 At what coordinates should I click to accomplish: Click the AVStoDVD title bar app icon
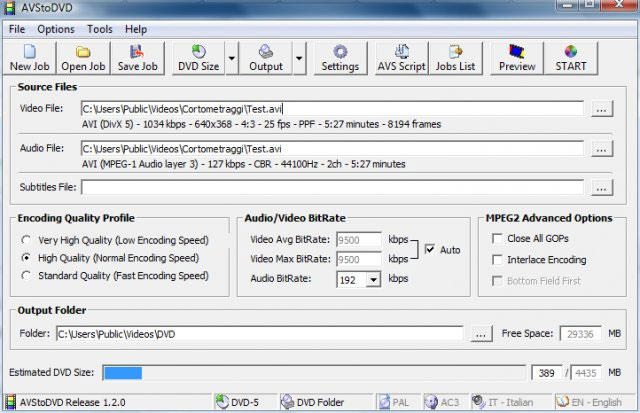coord(9,8)
